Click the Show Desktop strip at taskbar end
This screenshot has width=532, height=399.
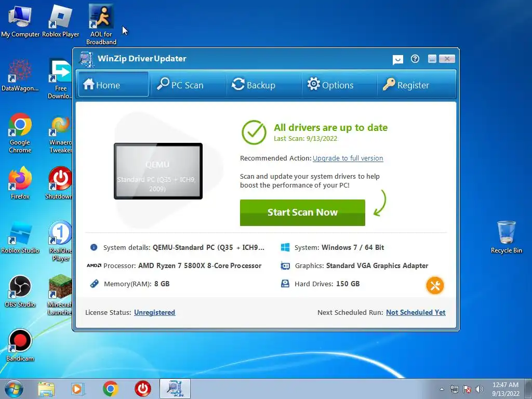(529, 389)
